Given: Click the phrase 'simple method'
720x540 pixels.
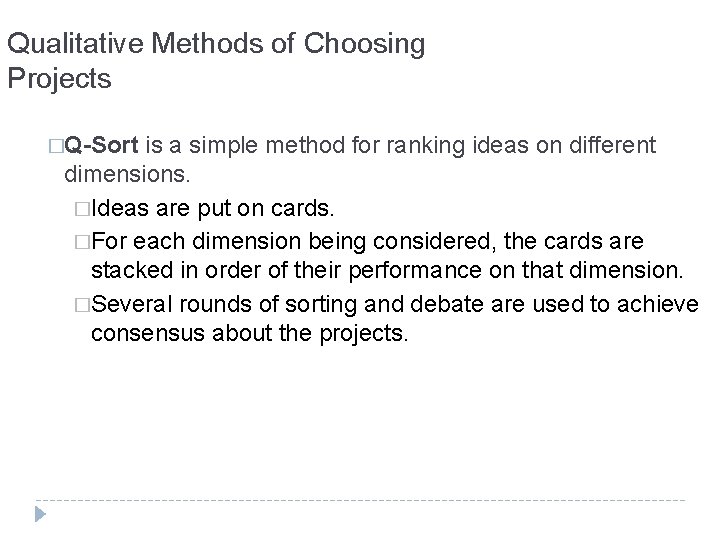Looking at the screenshot, I should pyautogui.click(x=262, y=147).
